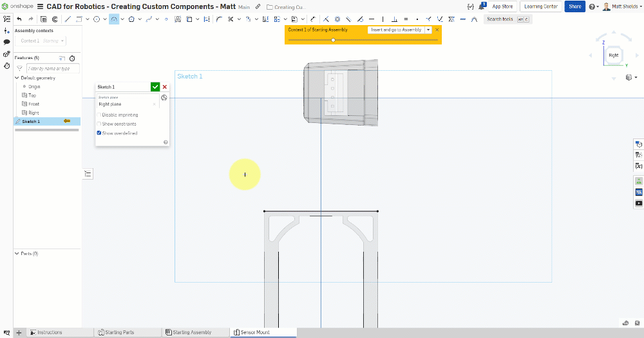
Task: Open the Insert and go to Assembly dropdown arrow
Action: click(428, 30)
